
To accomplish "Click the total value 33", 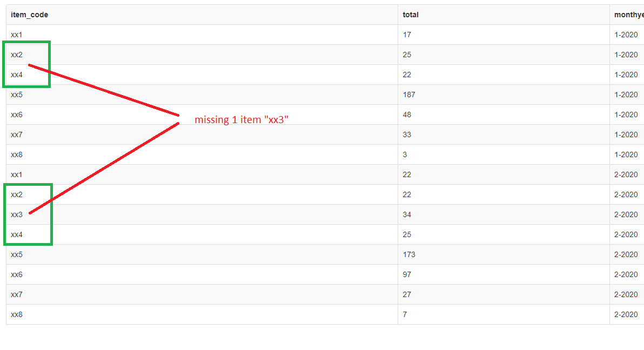I will point(407,134).
